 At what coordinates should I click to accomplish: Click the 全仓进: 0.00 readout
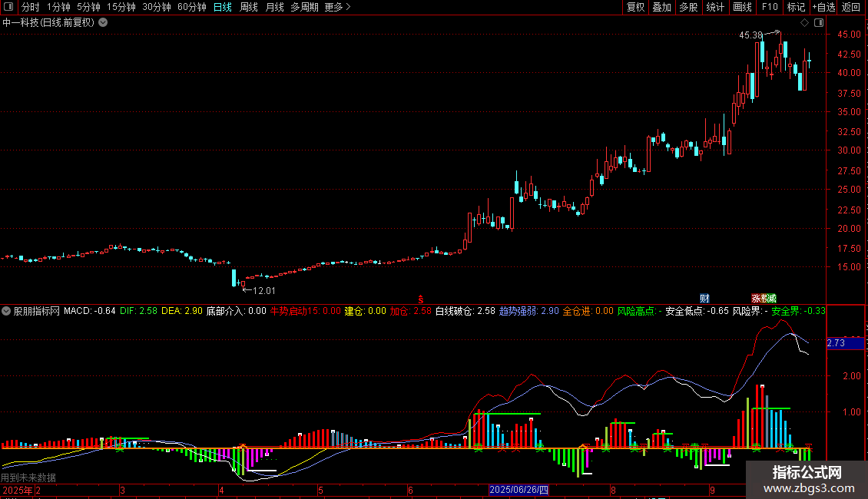(x=588, y=311)
